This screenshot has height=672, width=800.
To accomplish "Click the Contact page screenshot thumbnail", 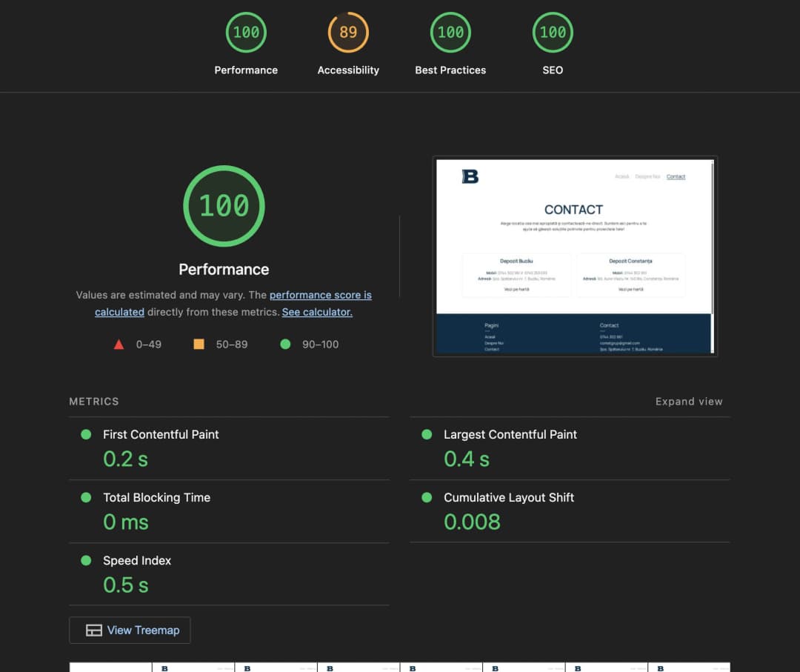I will coord(574,256).
